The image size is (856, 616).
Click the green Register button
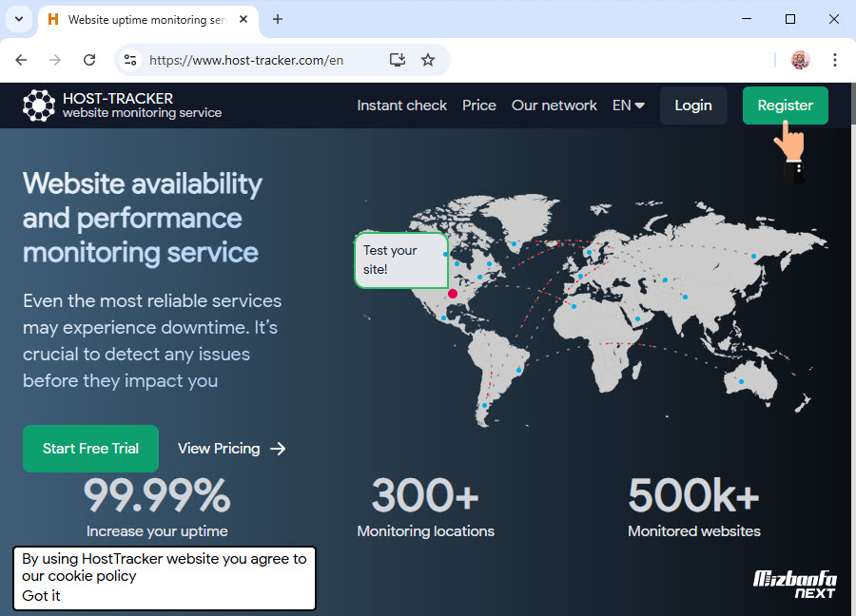pos(785,106)
